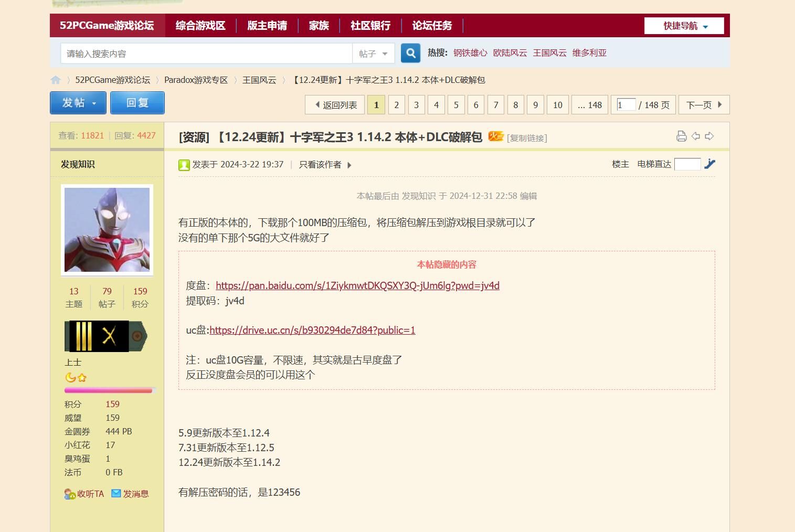Click the printer icon for this thread
The height and width of the screenshot is (532, 795).
tap(681, 136)
